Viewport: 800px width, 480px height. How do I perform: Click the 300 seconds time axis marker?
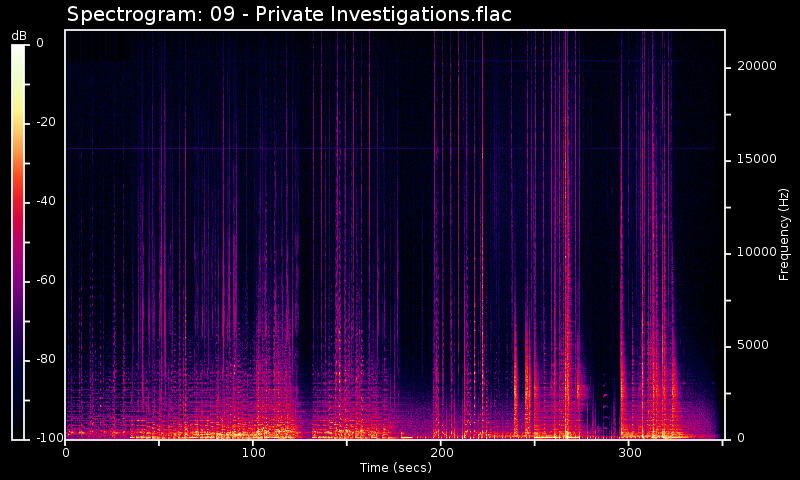[629, 453]
